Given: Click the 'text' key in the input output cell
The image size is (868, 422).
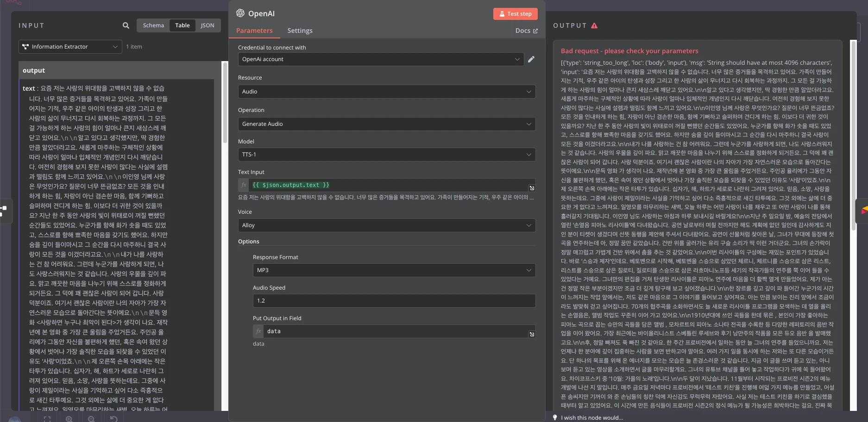Looking at the screenshot, I should 29,88.
